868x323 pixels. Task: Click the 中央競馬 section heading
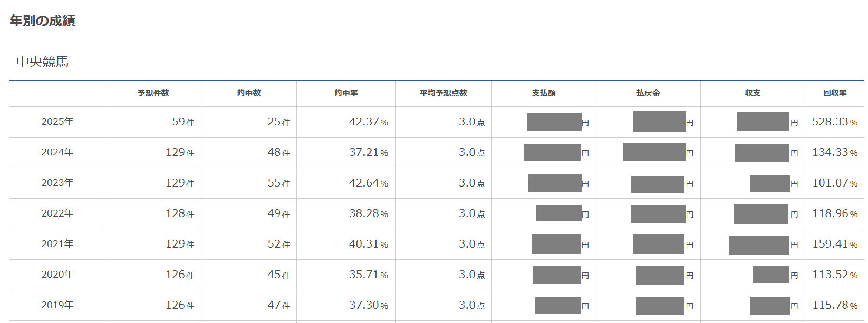pos(43,62)
